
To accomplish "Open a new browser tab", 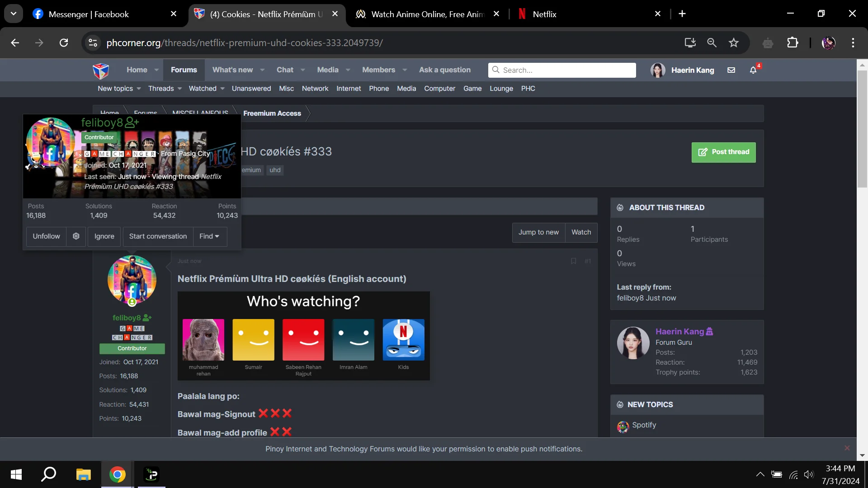I will click(x=682, y=14).
